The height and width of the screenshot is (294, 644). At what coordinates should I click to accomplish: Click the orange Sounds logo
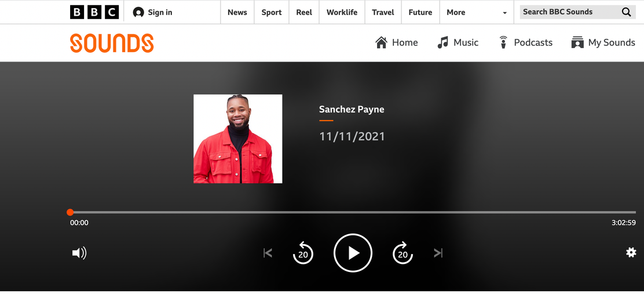click(x=112, y=43)
